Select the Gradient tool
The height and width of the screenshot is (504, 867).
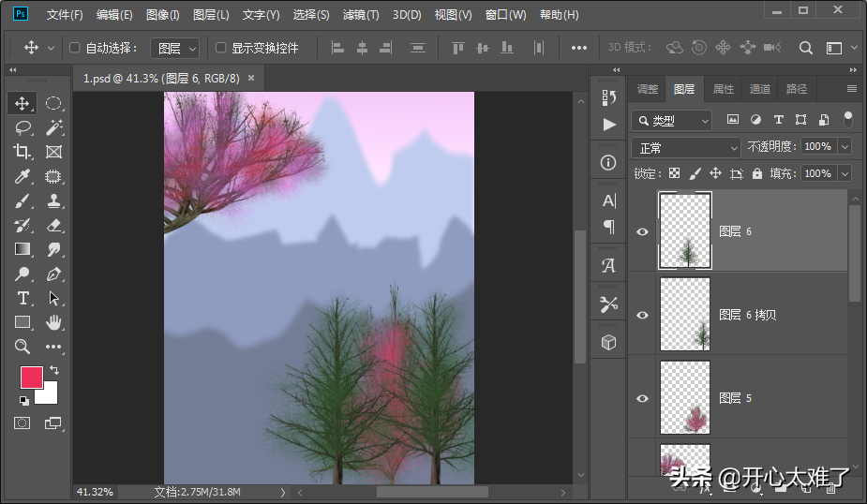click(22, 249)
